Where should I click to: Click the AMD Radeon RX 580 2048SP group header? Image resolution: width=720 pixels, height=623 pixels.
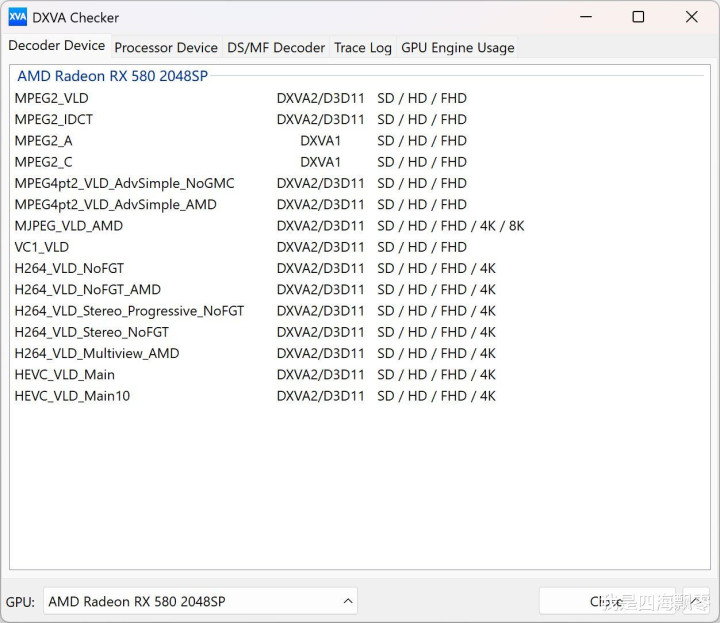pos(112,76)
